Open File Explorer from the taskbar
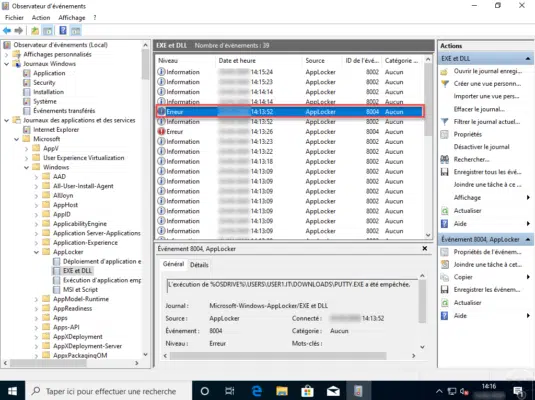Image resolution: width=535 pixels, height=400 pixels. 282,391
